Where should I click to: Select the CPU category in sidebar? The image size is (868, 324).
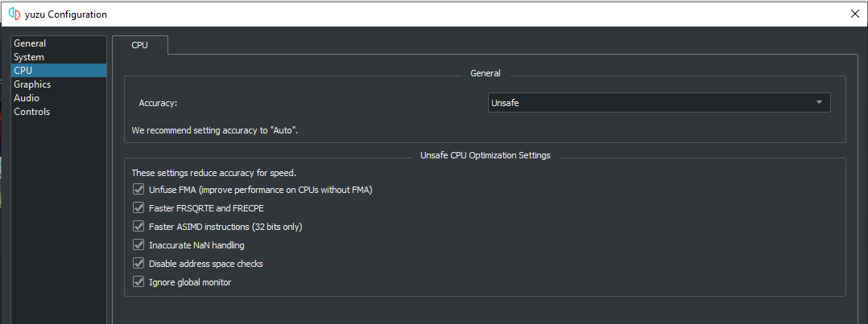point(59,70)
